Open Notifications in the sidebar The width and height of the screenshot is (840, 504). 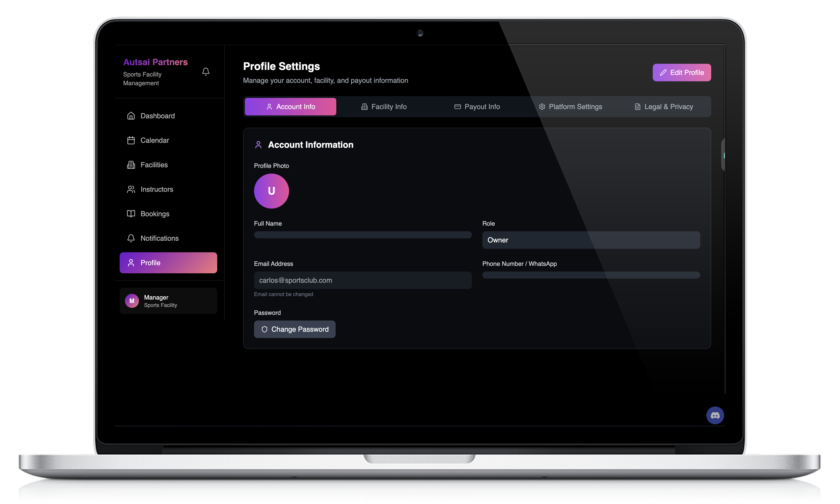tap(159, 238)
